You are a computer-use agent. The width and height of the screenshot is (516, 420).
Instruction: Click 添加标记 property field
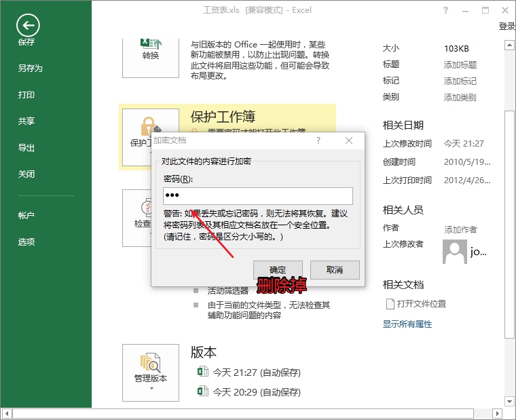pyautogui.click(x=460, y=81)
